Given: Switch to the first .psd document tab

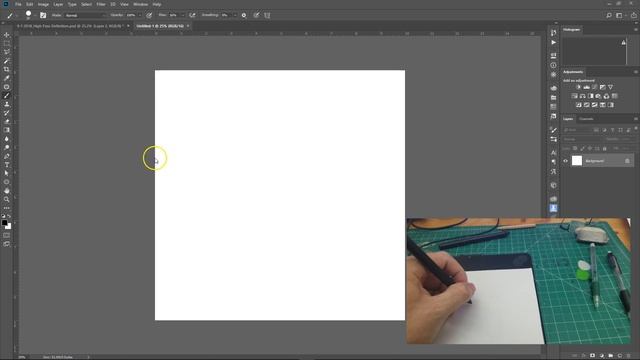Looking at the screenshot, I should pyautogui.click(x=70, y=26).
